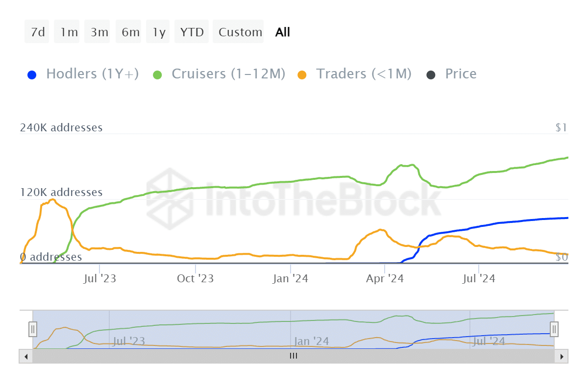
Task: Switch to 3m time range
Action: [99, 32]
